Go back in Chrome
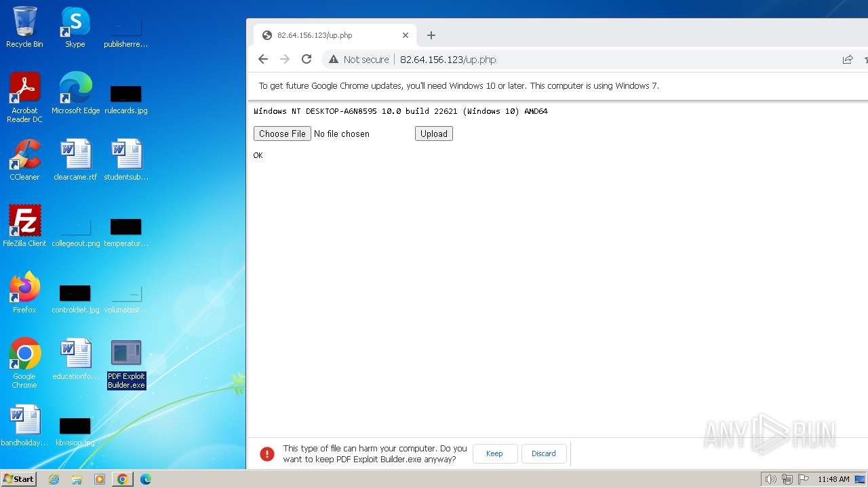This screenshot has width=868, height=488. click(263, 60)
